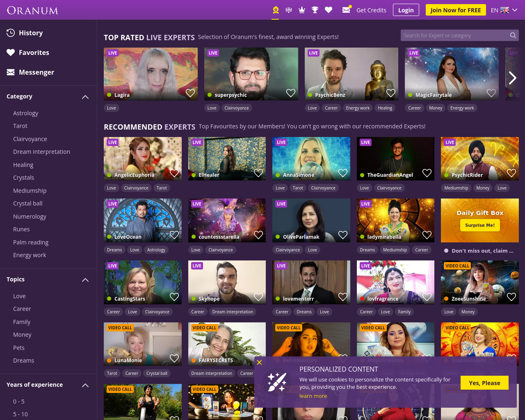Click Join Now for FREE
Image resolution: width=525 pixels, height=420 pixels.
pyautogui.click(x=456, y=10)
